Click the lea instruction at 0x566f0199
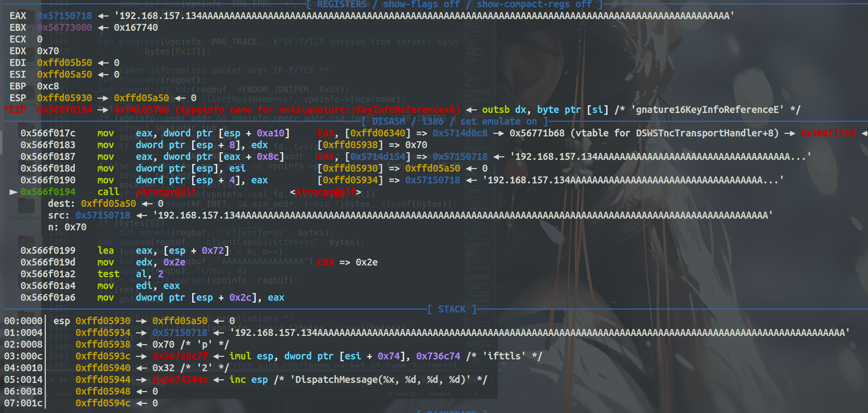Viewport: 868px width, 413px height. (x=106, y=251)
